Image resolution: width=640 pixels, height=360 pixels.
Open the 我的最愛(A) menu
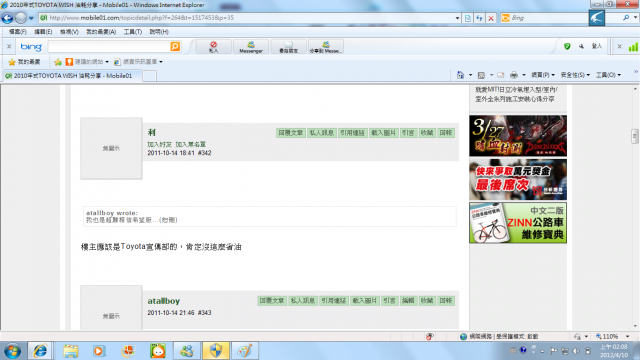pyautogui.click(x=101, y=32)
